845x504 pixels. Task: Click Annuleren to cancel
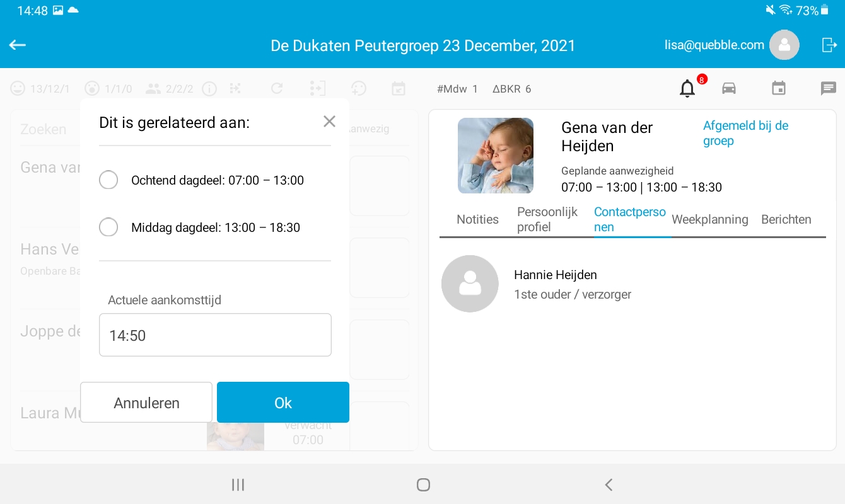(146, 403)
